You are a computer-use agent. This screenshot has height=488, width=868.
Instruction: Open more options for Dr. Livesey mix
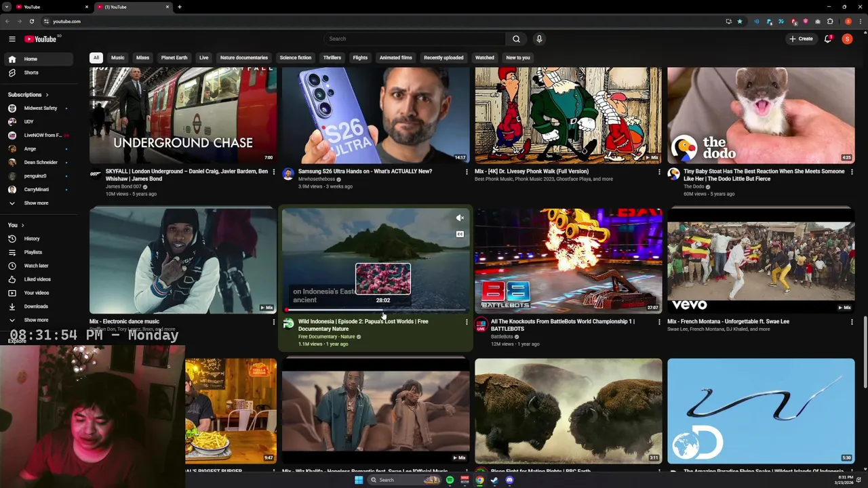pyautogui.click(x=659, y=171)
